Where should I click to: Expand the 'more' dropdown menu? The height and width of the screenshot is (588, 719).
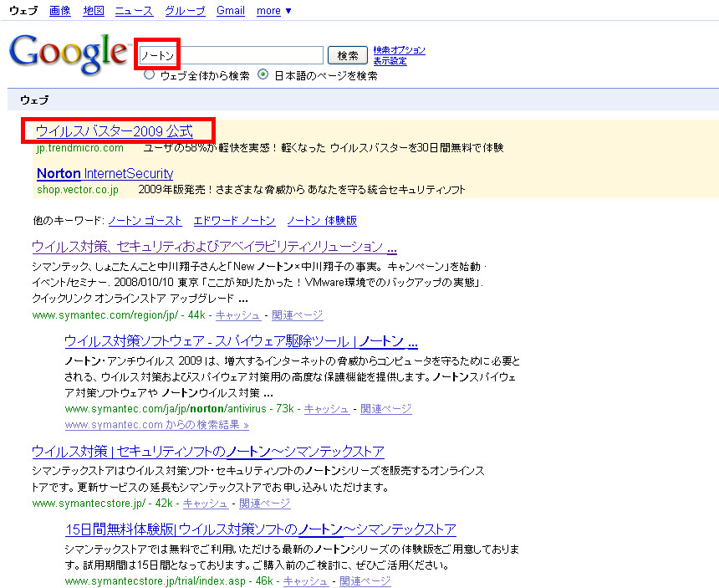pyautogui.click(x=273, y=11)
